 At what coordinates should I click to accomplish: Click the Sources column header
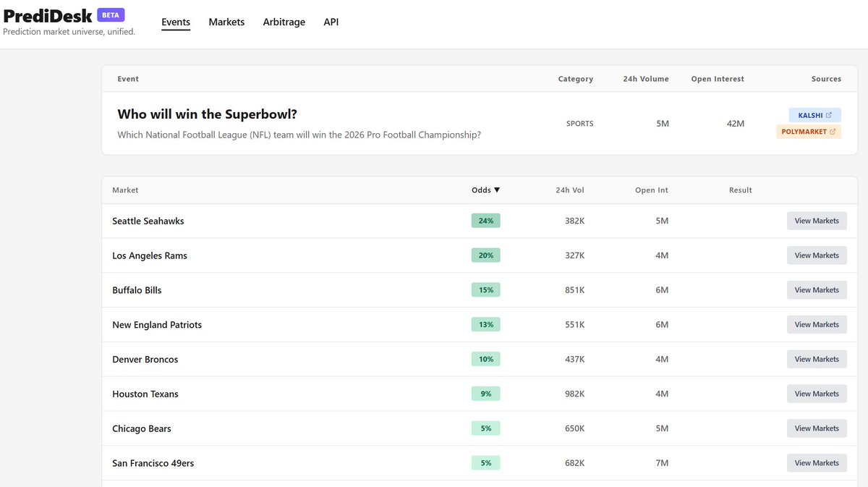click(827, 79)
